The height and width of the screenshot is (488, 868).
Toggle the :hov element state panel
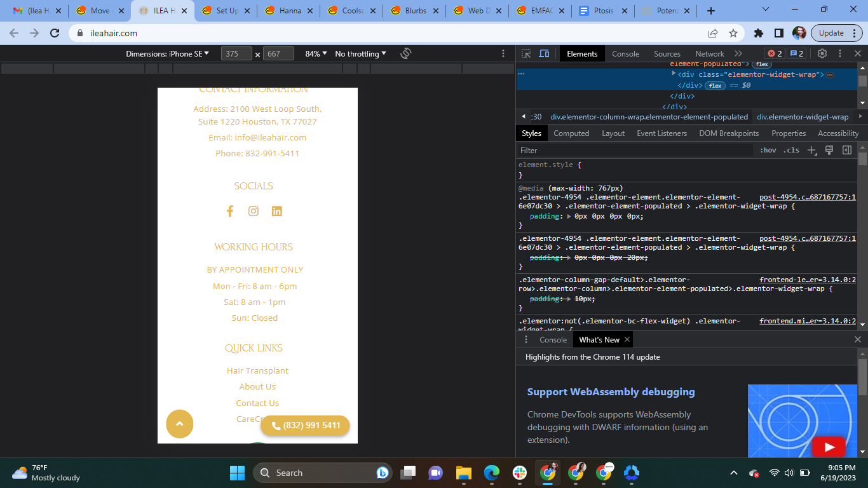click(768, 151)
